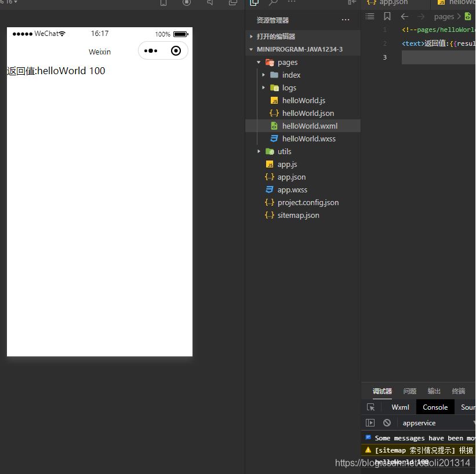Click the helloWorld.wxss style icon

pos(274,138)
